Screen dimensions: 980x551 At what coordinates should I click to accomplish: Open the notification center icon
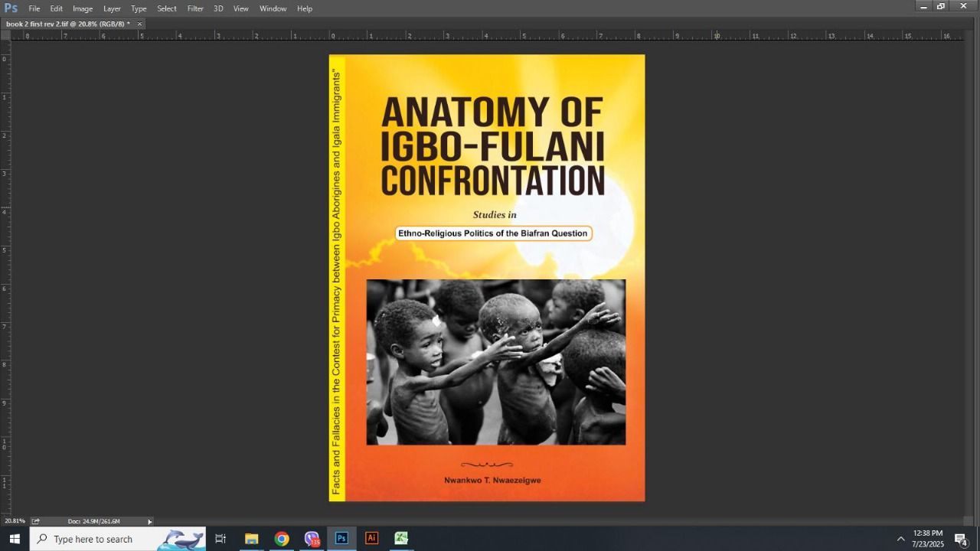(x=961, y=539)
